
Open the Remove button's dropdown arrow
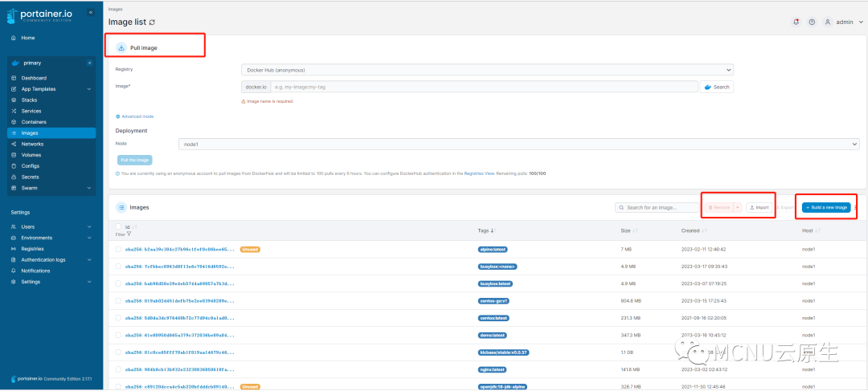click(x=737, y=207)
